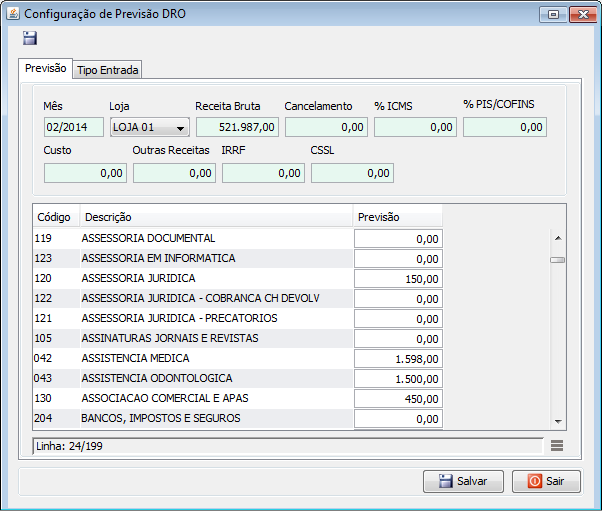The height and width of the screenshot is (511, 602).
Task: Maximize the Configuração de Previsão DRO window
Action: tap(553, 15)
